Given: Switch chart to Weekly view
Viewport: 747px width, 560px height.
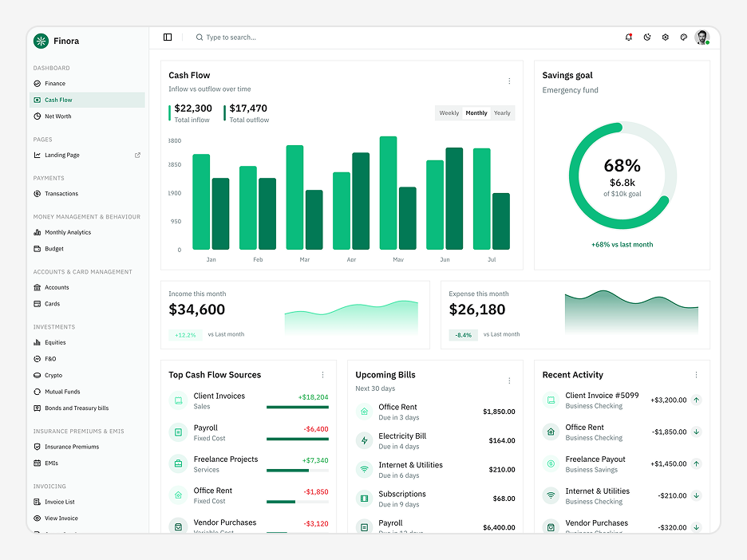Looking at the screenshot, I should [x=449, y=112].
